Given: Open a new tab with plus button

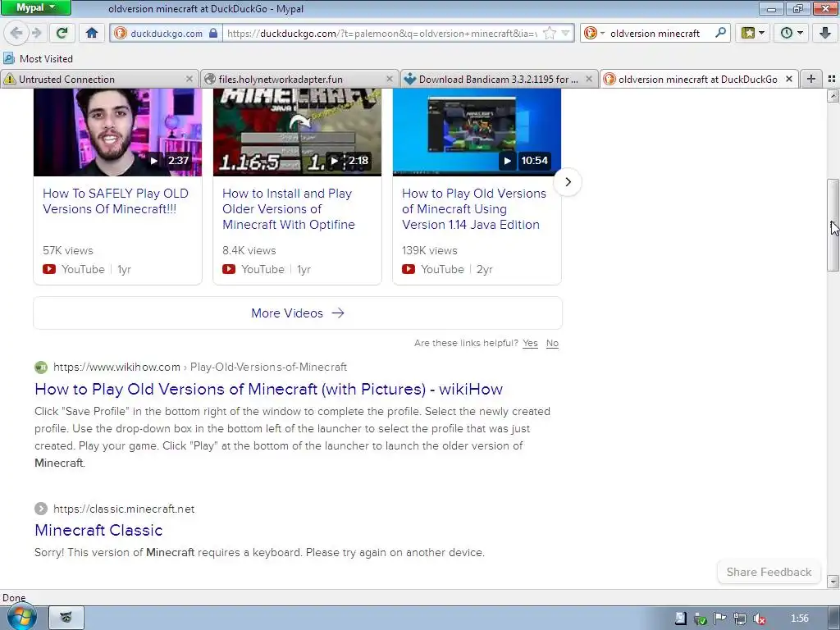Looking at the screenshot, I should point(811,79).
